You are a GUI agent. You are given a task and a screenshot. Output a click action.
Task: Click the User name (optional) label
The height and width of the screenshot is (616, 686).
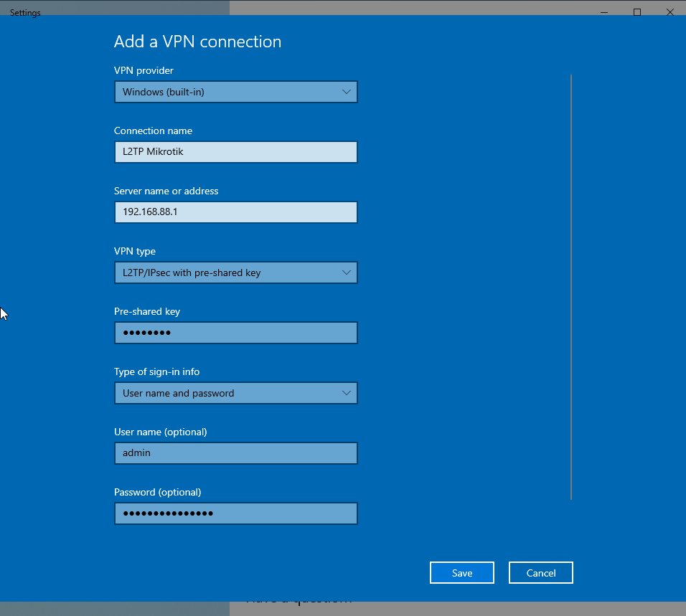pyautogui.click(x=160, y=432)
